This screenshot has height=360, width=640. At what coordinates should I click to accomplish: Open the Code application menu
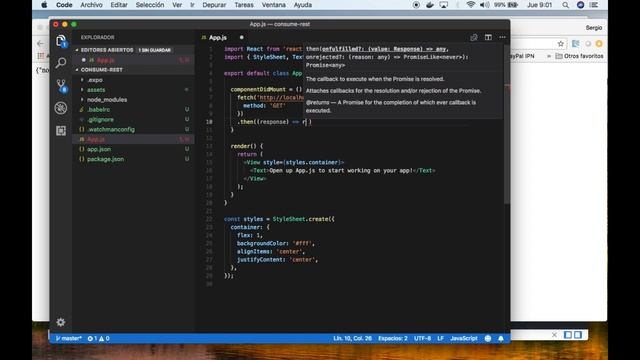tap(64, 5)
